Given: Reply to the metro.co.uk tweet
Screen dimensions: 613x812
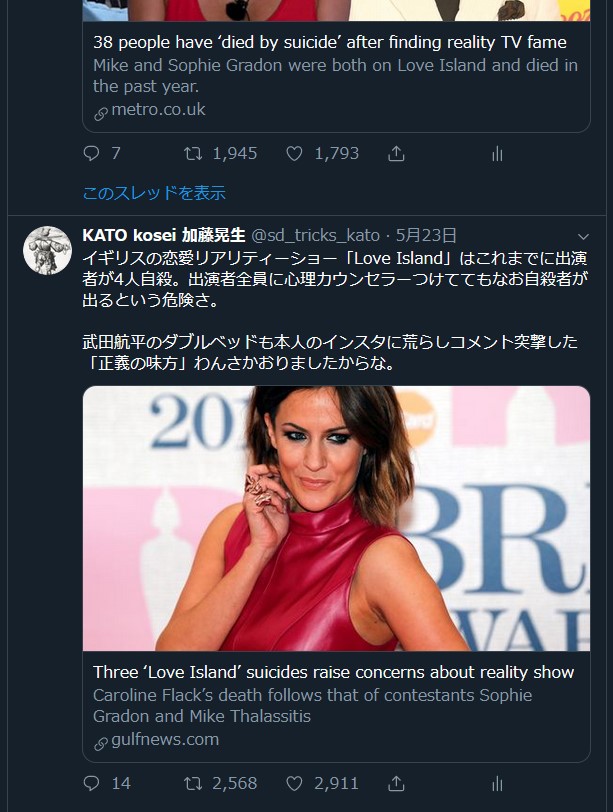Looking at the screenshot, I should [92, 153].
